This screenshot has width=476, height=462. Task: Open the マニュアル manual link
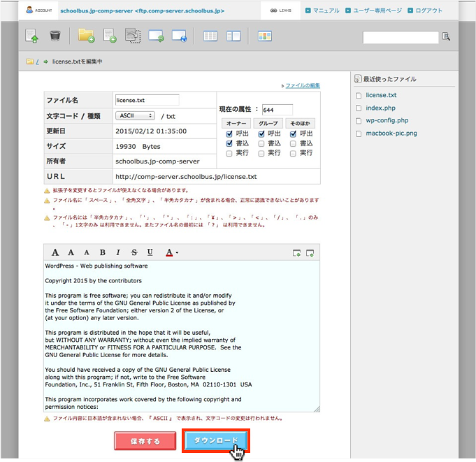326,10
